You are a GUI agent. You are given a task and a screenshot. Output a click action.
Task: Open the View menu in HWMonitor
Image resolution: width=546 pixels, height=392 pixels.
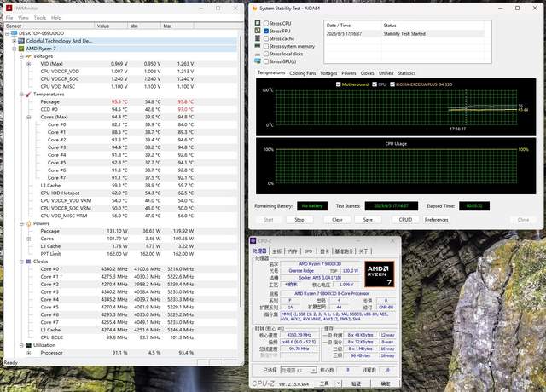(x=23, y=17)
